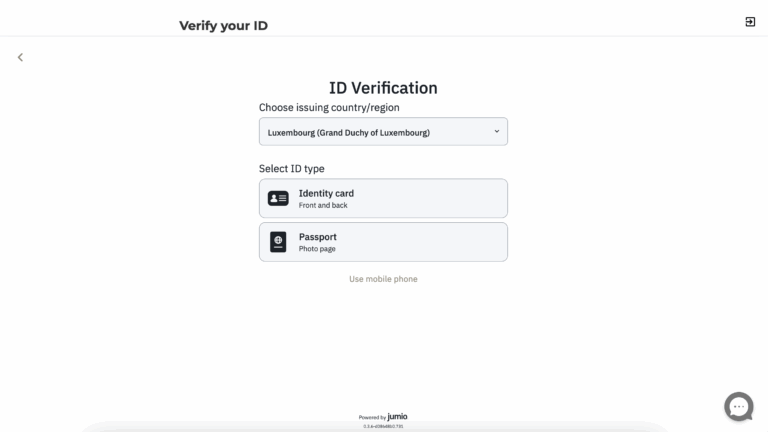Image resolution: width=768 pixels, height=432 pixels.
Task: Open the issuing country dropdown
Action: click(383, 132)
